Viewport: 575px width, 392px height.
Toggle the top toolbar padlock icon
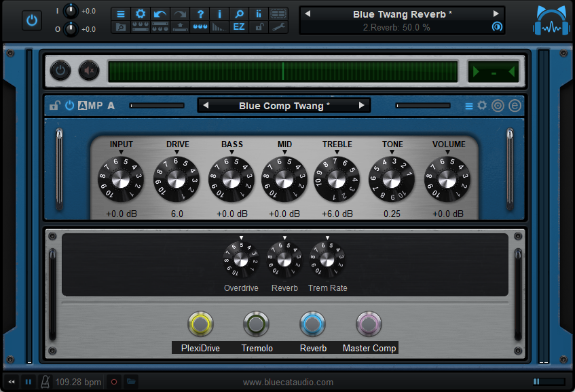point(259,27)
